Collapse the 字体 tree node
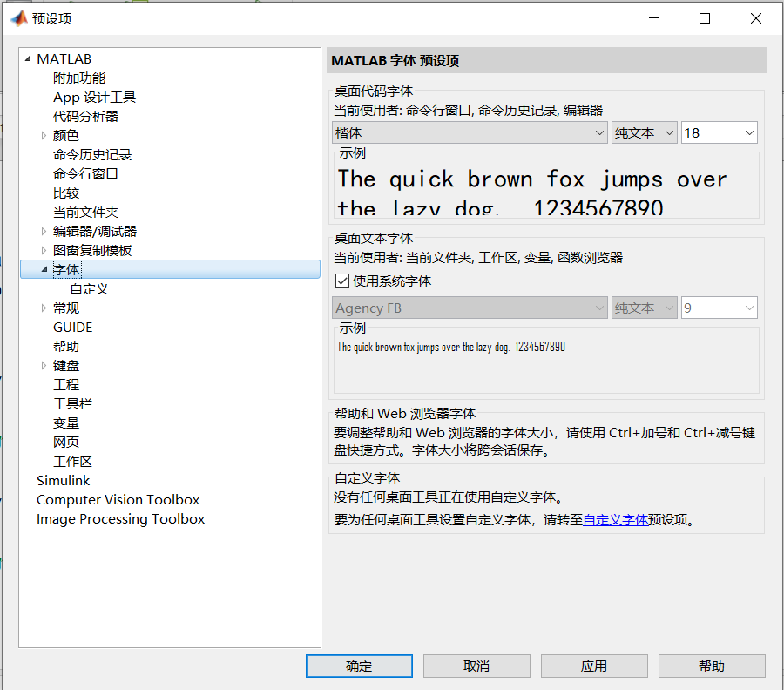Viewport: 784px width, 690px height. pyautogui.click(x=44, y=269)
